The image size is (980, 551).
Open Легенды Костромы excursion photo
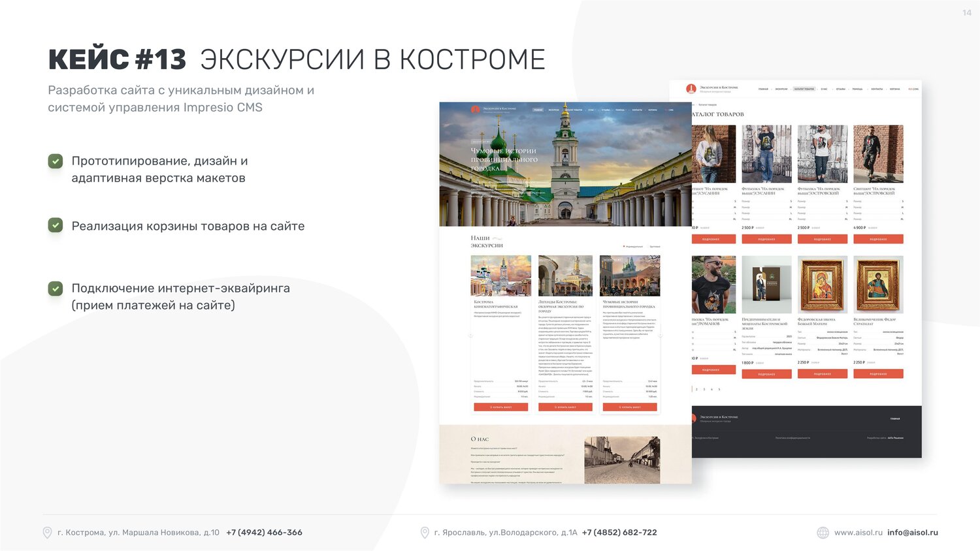tap(565, 275)
